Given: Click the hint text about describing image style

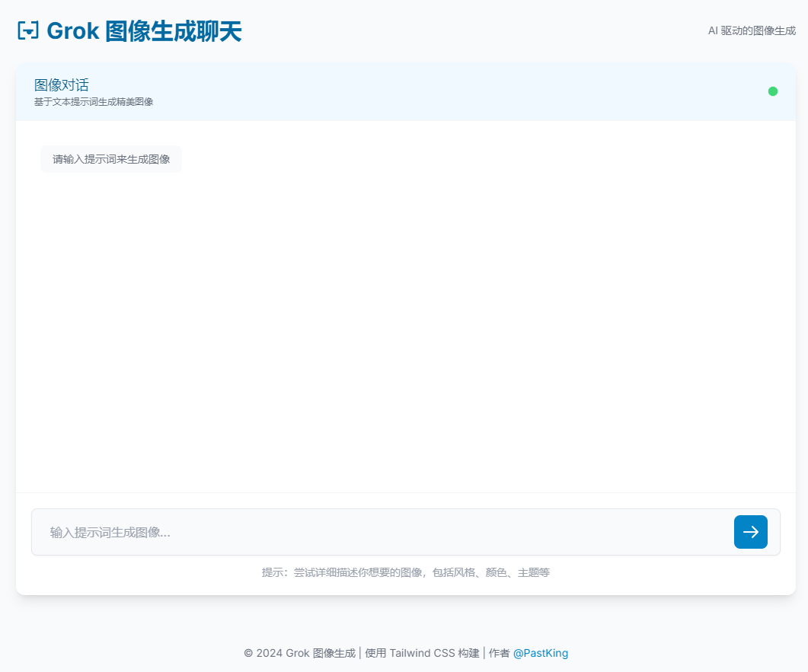Looking at the screenshot, I should point(406,572).
